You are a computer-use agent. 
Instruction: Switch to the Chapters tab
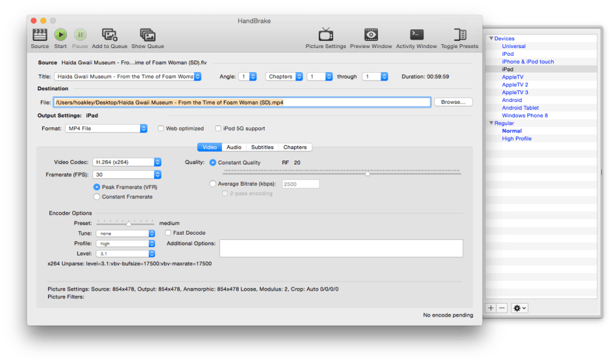tap(295, 148)
